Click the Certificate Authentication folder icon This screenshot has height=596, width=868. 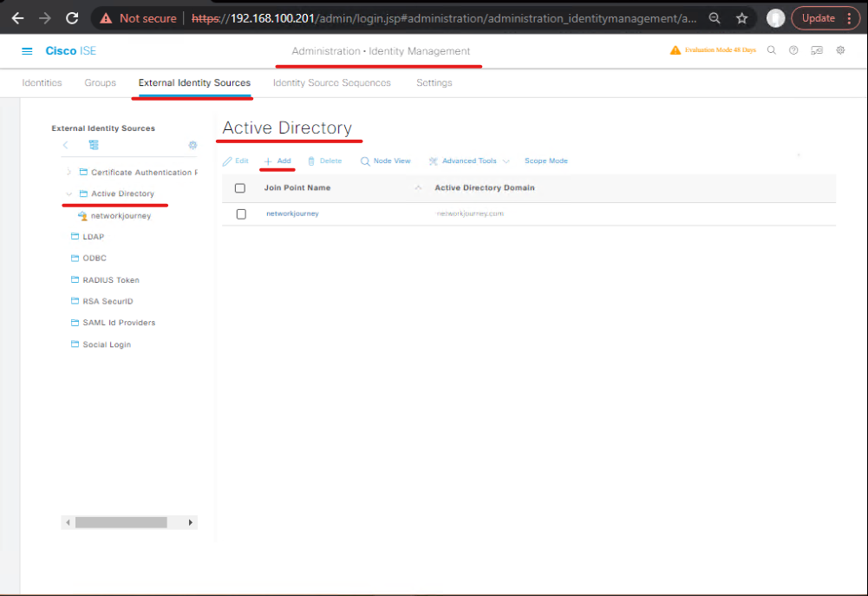tap(83, 172)
